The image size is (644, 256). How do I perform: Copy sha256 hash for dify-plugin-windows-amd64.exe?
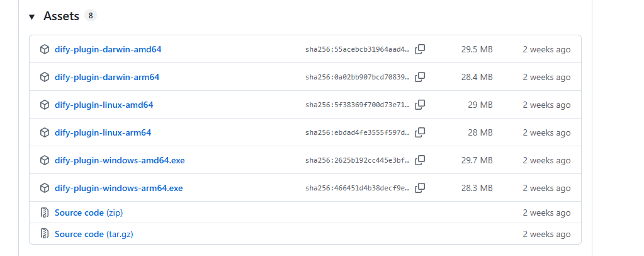click(x=420, y=160)
